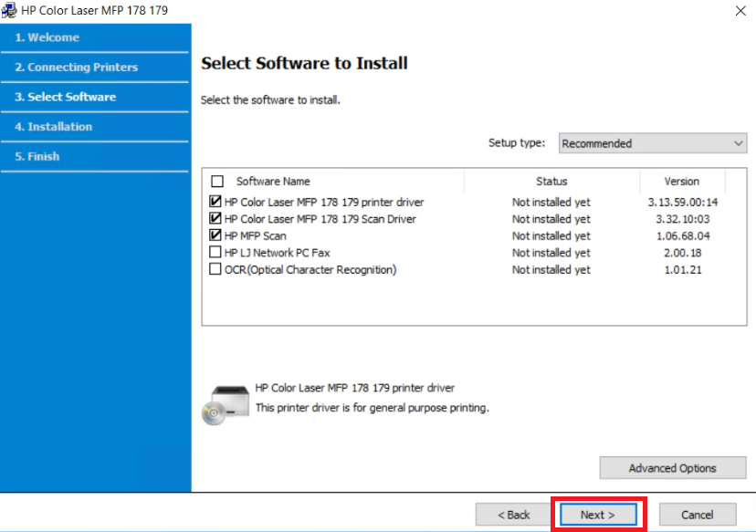Image resolution: width=756 pixels, height=532 pixels.
Task: Continue with the Next > button
Action: (598, 515)
